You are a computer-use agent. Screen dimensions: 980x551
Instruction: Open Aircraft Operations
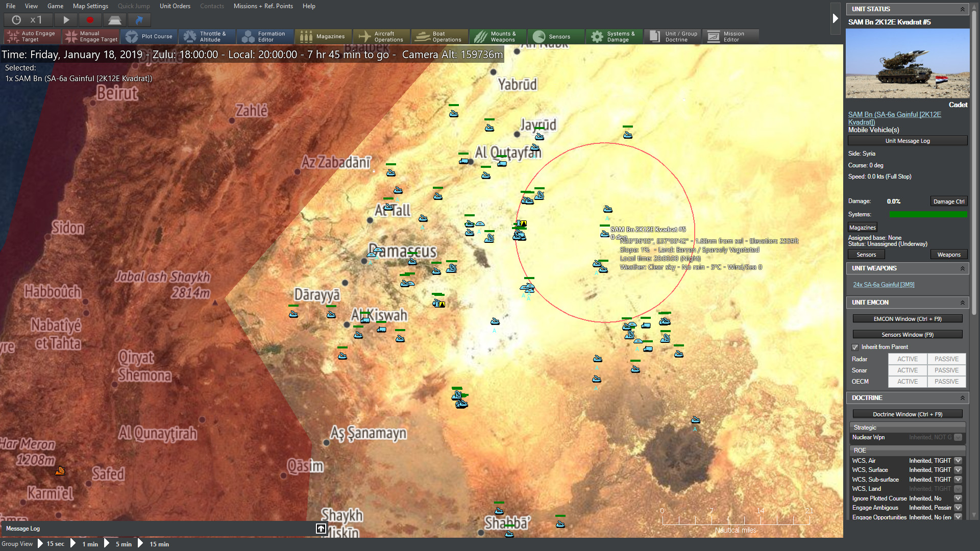point(381,36)
